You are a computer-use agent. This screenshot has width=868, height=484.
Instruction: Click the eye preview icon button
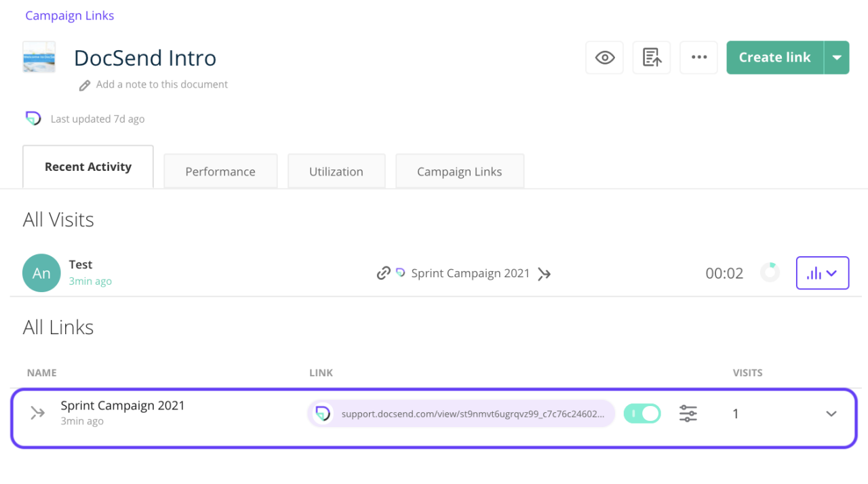click(604, 58)
